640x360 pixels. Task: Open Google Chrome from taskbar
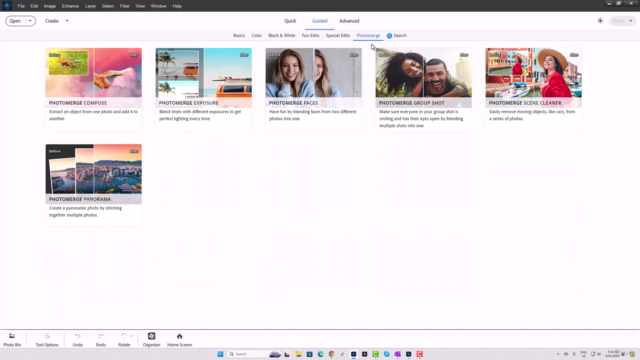pos(331,354)
